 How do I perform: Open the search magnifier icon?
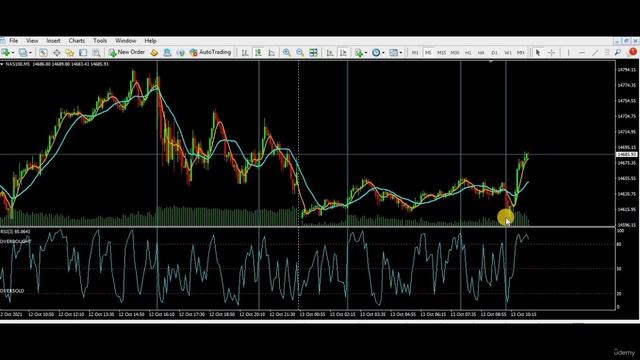[x=618, y=53]
